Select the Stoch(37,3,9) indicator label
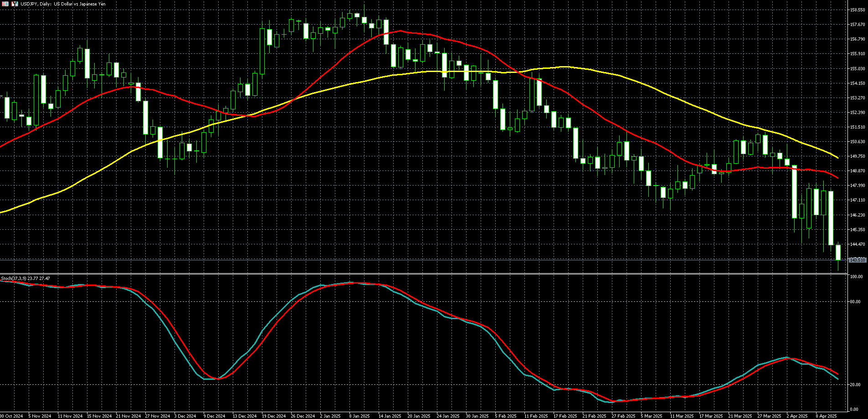The width and height of the screenshot is (868, 419). tap(26, 278)
